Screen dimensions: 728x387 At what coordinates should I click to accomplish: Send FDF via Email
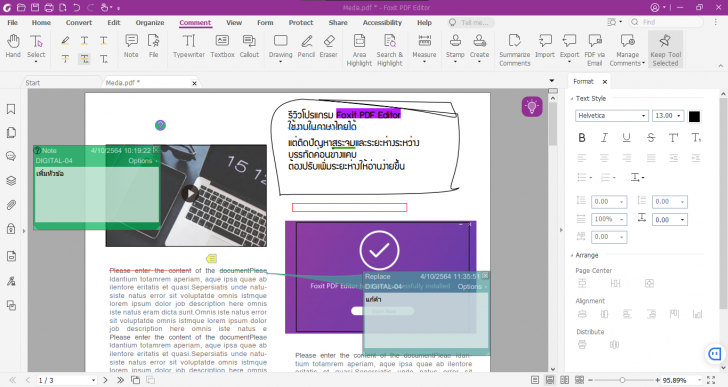pos(595,50)
